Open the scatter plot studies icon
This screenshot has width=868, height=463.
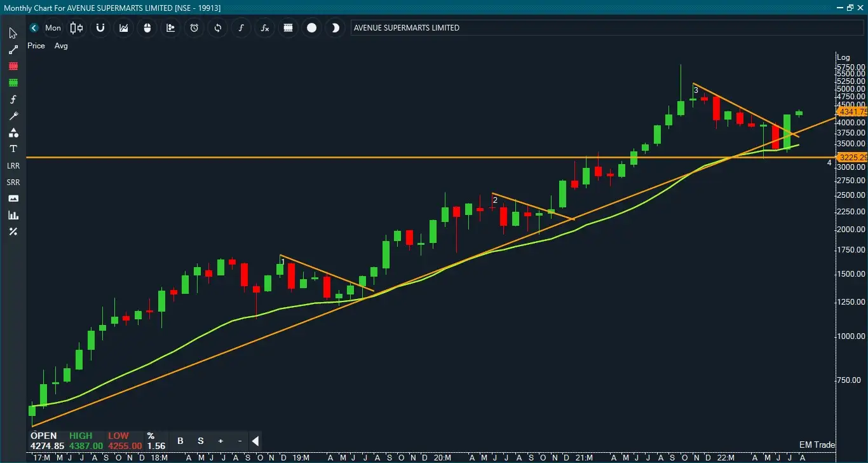pos(171,28)
